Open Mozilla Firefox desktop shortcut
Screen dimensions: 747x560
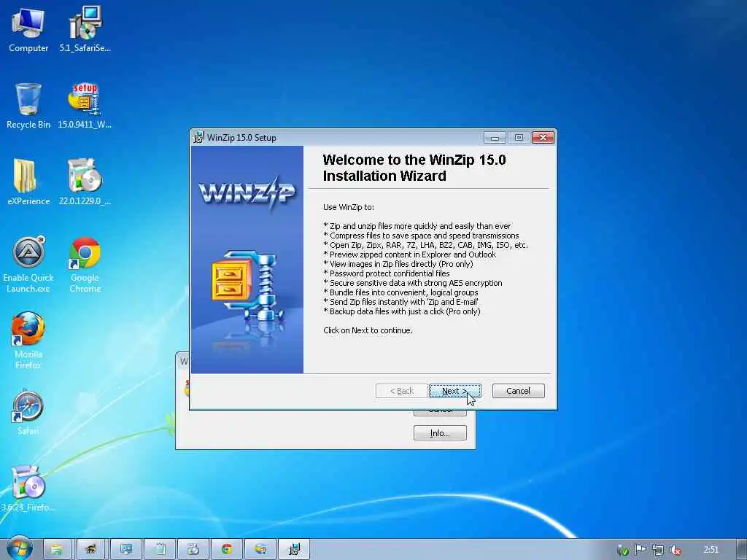click(28, 341)
